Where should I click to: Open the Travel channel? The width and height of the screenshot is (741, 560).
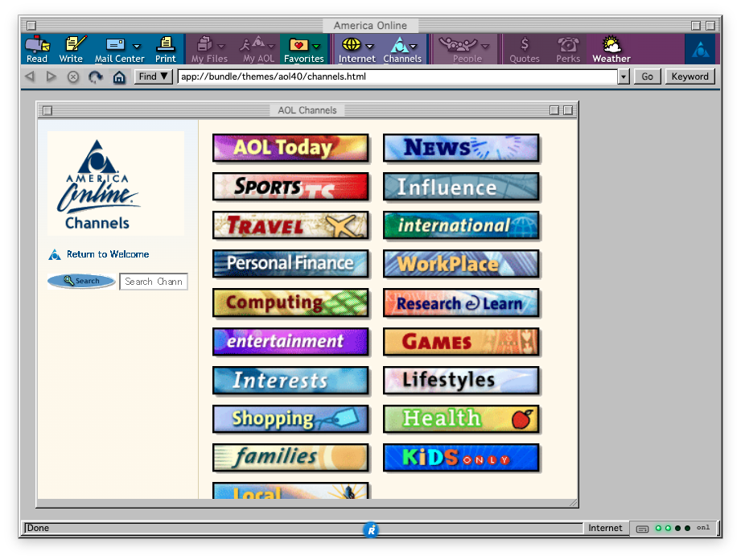[x=290, y=225]
